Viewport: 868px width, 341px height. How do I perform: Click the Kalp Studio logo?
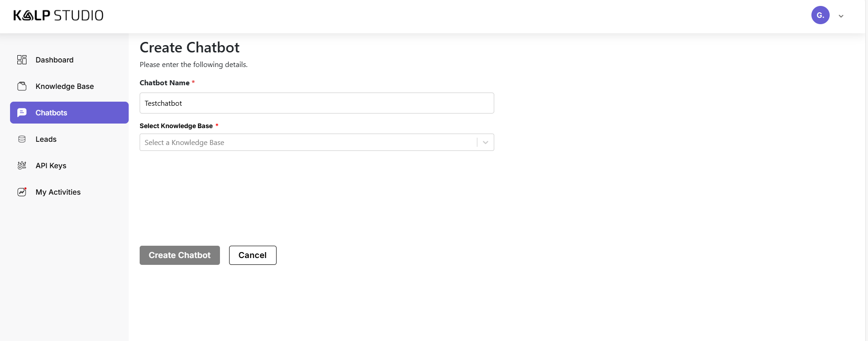tap(58, 15)
